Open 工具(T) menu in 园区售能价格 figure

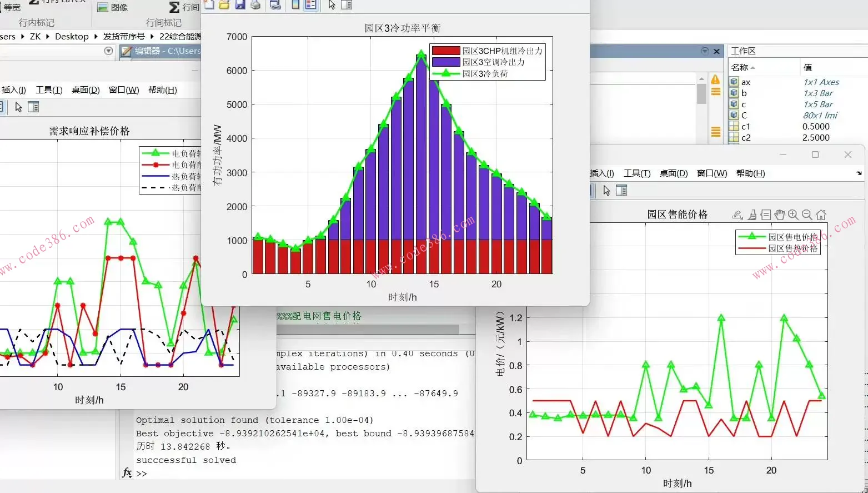click(x=636, y=173)
